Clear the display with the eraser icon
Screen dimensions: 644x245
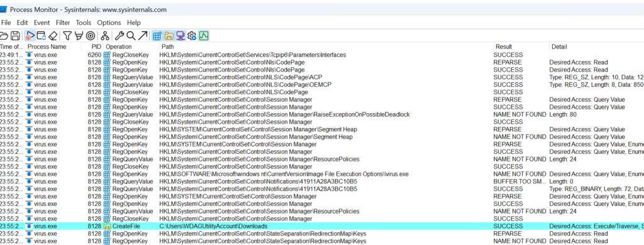coord(53,36)
